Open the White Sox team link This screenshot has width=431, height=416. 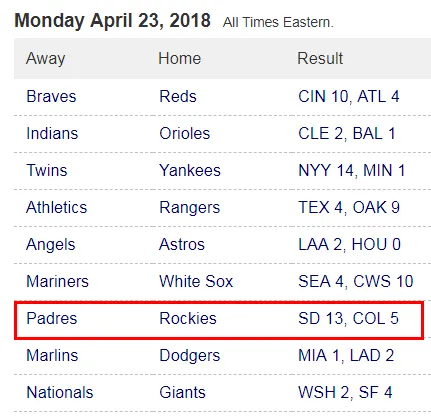pos(196,282)
